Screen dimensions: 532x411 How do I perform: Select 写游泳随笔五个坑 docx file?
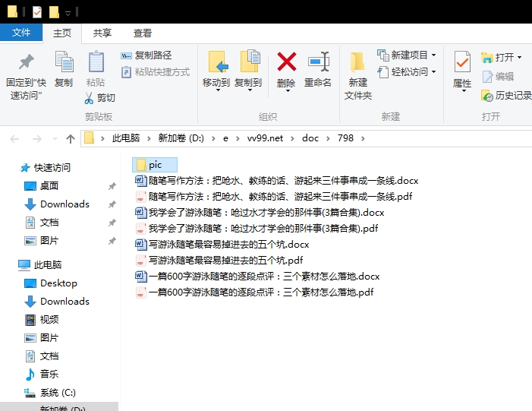tap(222, 245)
